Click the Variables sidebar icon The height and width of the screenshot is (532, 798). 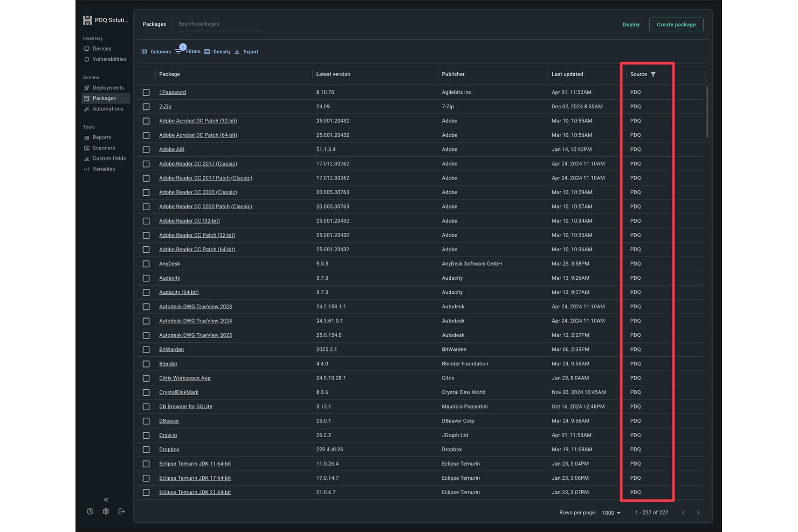point(87,169)
